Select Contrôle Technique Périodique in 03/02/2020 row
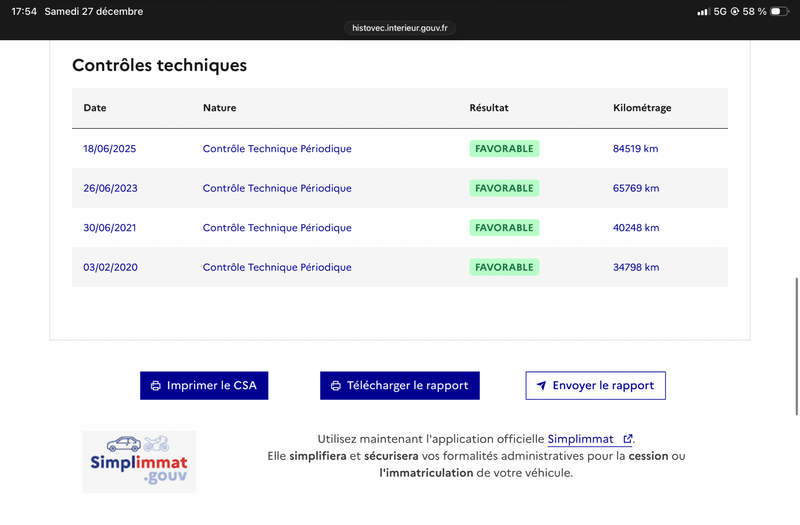 click(x=277, y=268)
